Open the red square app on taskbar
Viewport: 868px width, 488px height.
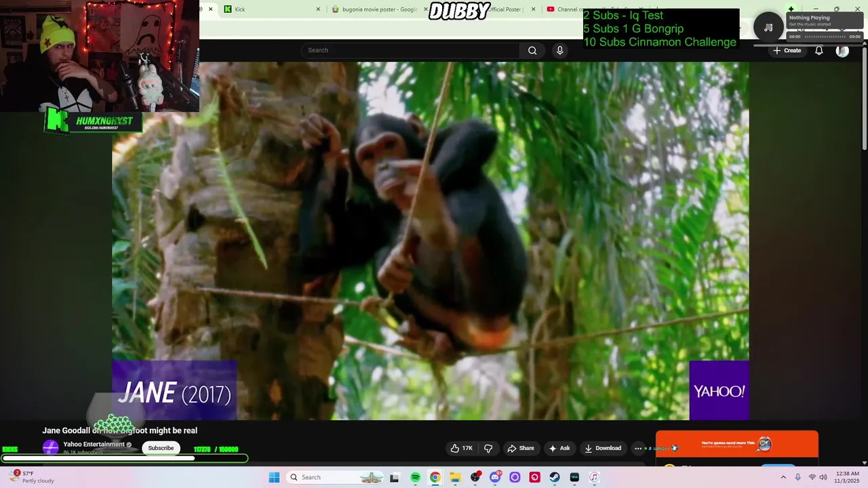point(535,477)
